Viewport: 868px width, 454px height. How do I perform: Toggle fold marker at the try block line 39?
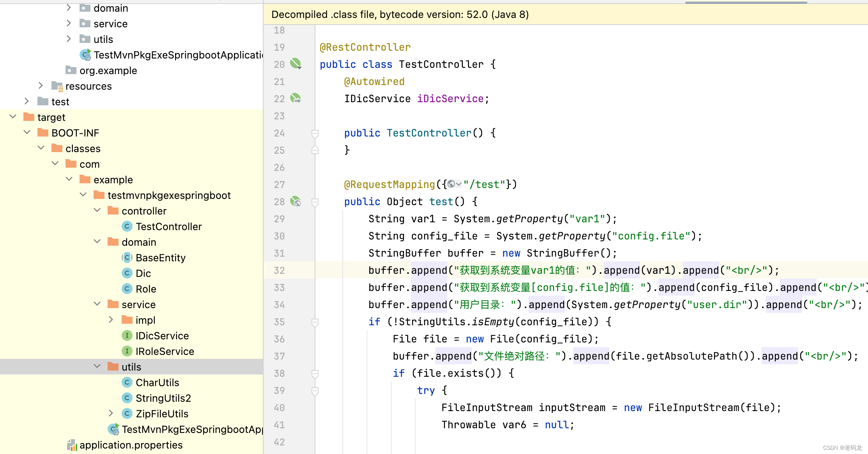click(x=315, y=391)
